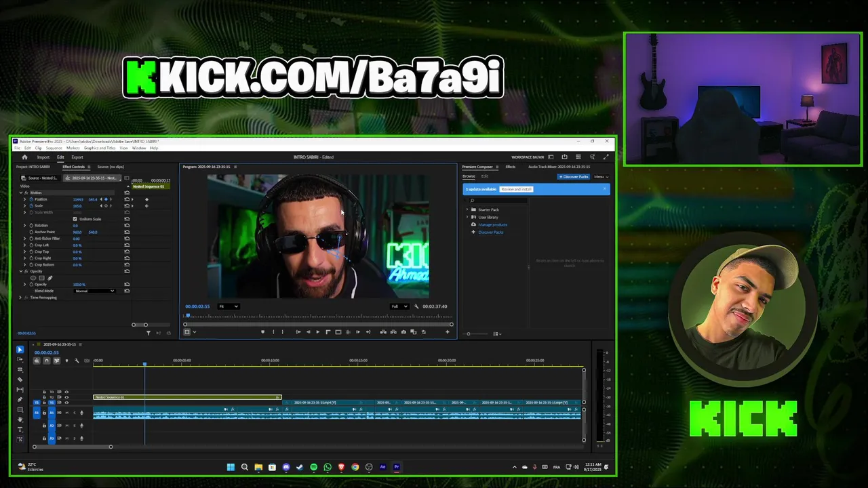
Task: Select the Razor tool
Action: pos(20,380)
